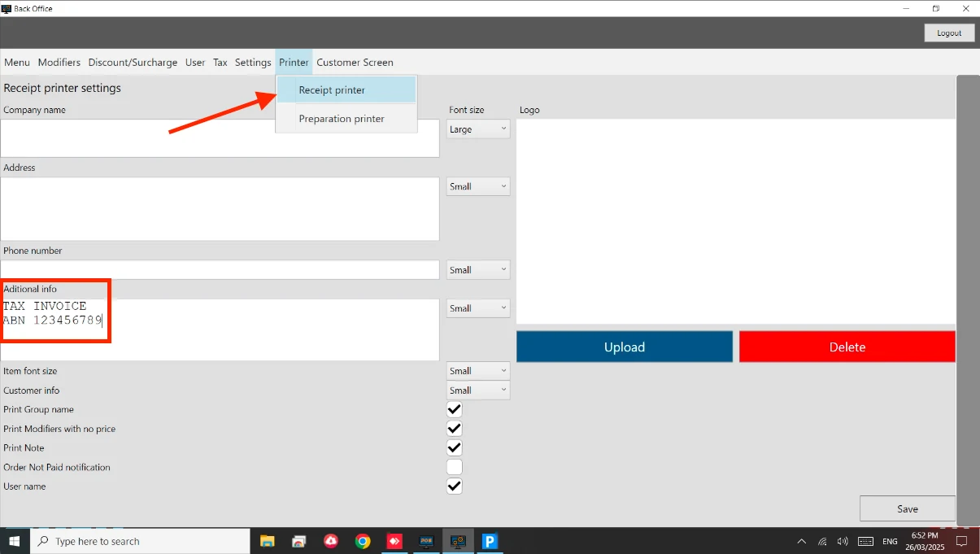Toggle the User name checkbox
The height and width of the screenshot is (554, 980).
coord(455,486)
